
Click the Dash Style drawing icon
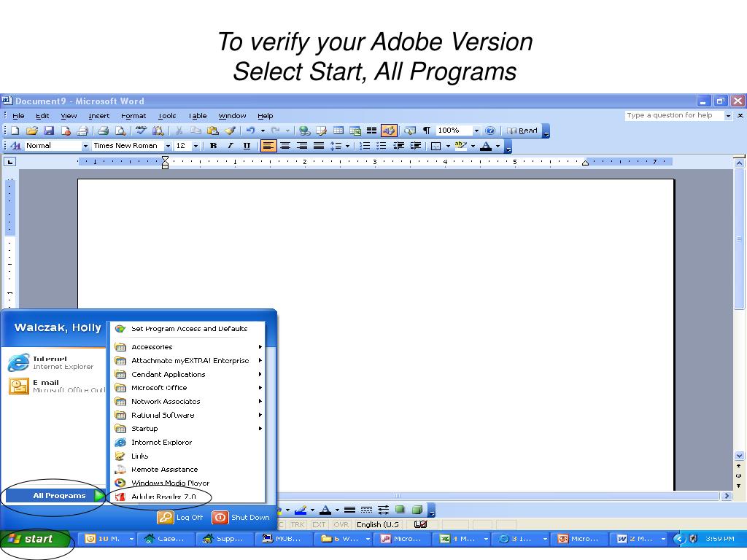366,510
